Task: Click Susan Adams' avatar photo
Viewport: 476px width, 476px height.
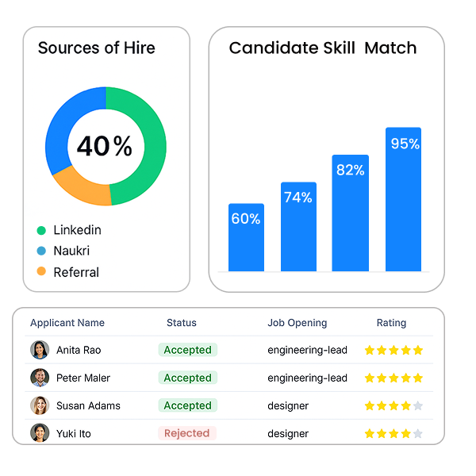Action: 40,405
